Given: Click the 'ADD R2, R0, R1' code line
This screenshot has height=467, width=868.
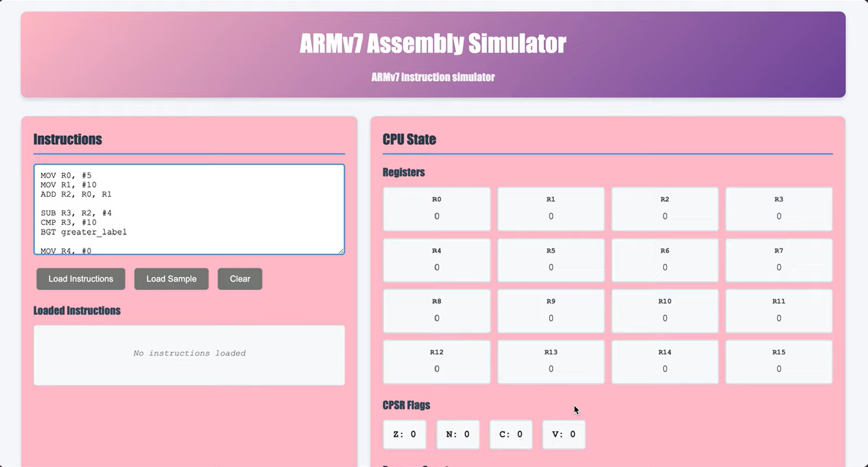Looking at the screenshot, I should [x=76, y=194].
